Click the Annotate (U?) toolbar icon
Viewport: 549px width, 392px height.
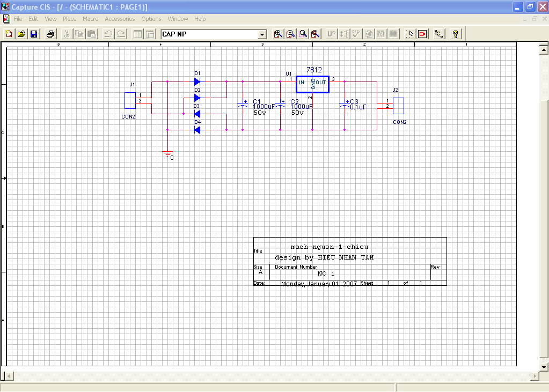tap(331, 34)
